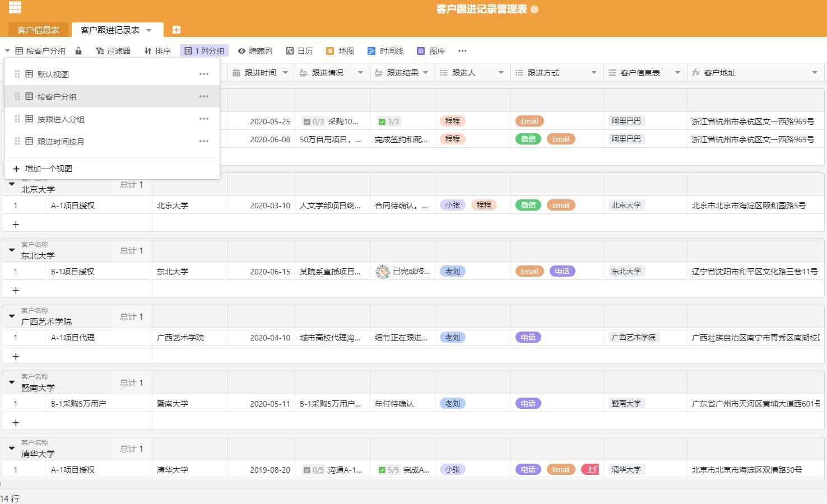827x504 pixels.
Task: Select the 默认视图 view
Action: point(112,74)
